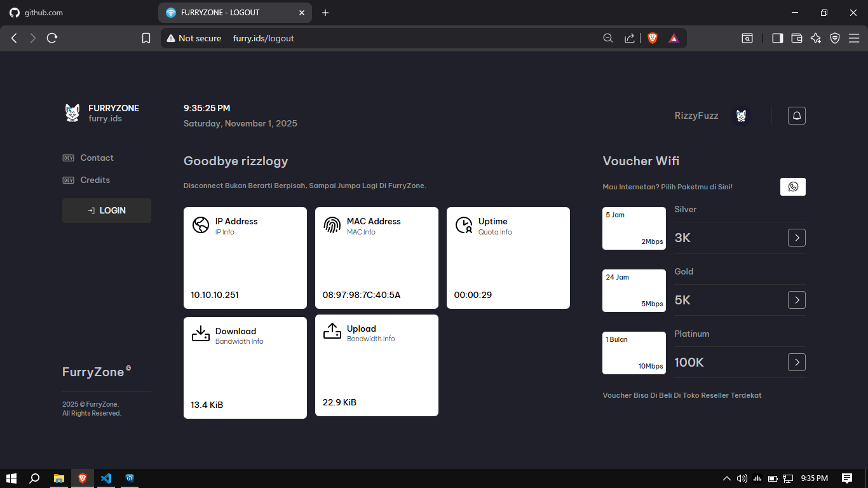Image resolution: width=868 pixels, height=488 pixels.
Task: Click the upload arrow icon on Upload card
Action: click(x=332, y=330)
